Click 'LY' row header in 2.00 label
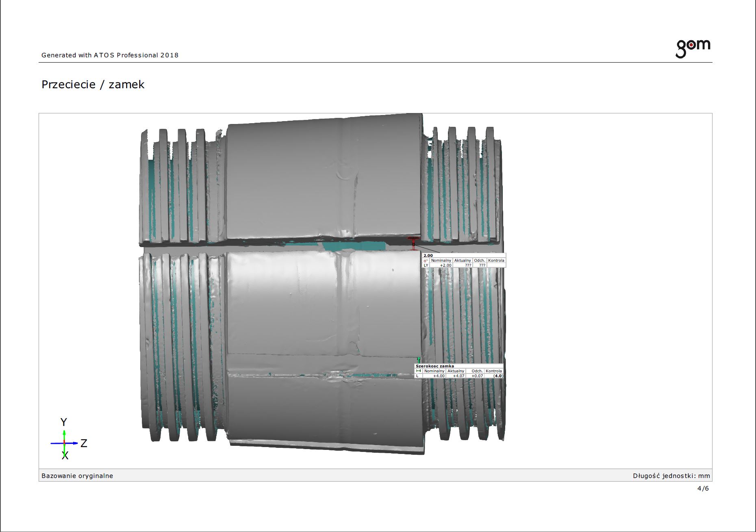Screen dimensions: 756x532 [426, 265]
